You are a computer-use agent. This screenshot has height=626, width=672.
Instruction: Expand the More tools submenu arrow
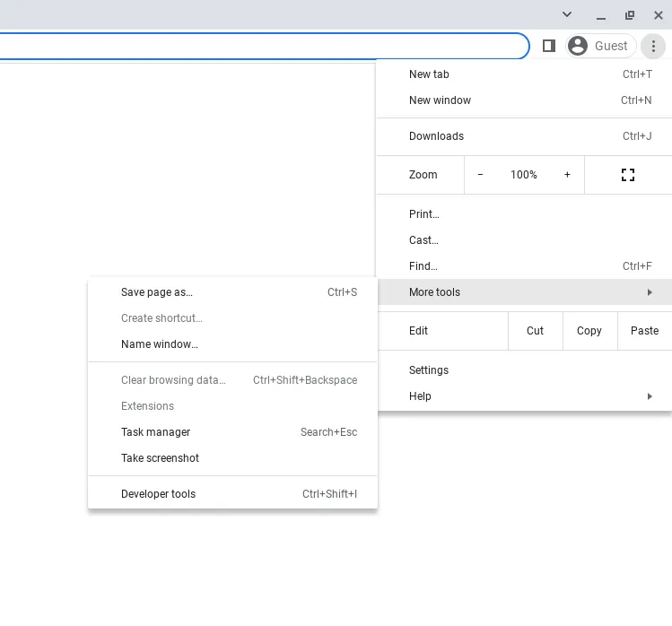[x=650, y=292]
